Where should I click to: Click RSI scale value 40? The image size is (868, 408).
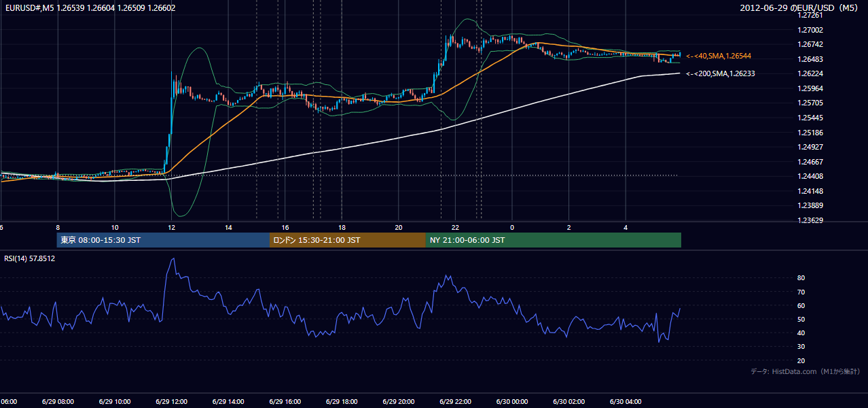[x=801, y=333]
